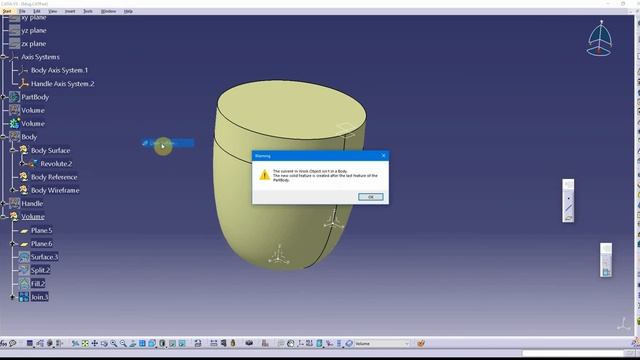Viewport: 640px width, 360px height.
Task: Close the Warning dialog with X
Action: tap(383, 156)
